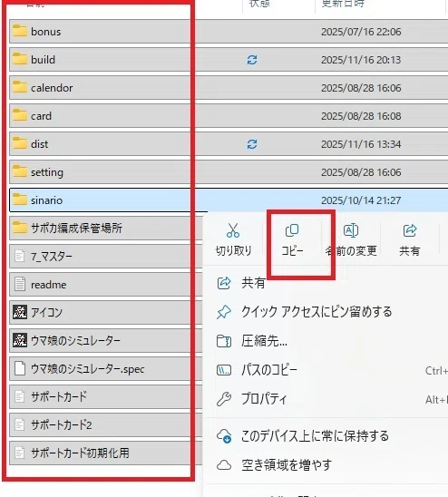Click the calendor file name text

(x=52, y=88)
